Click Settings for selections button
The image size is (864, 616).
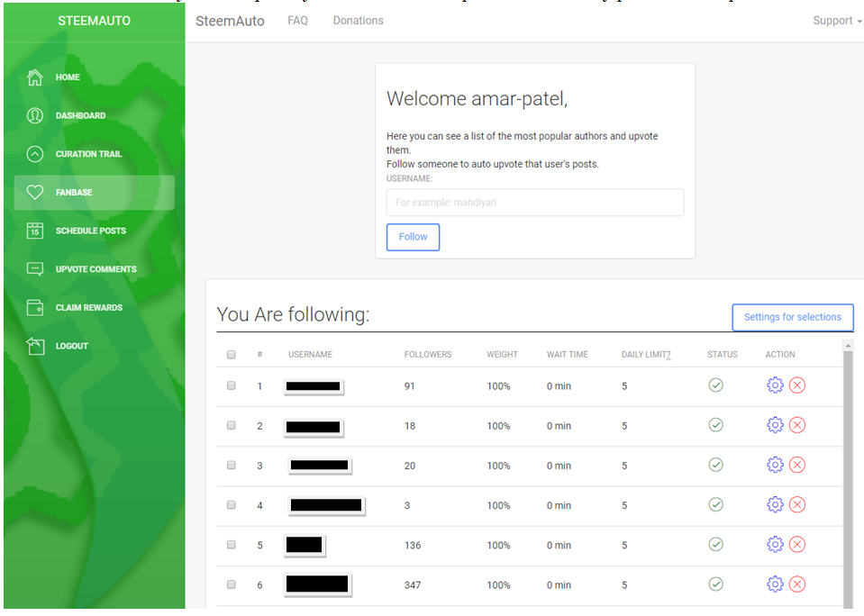point(792,317)
